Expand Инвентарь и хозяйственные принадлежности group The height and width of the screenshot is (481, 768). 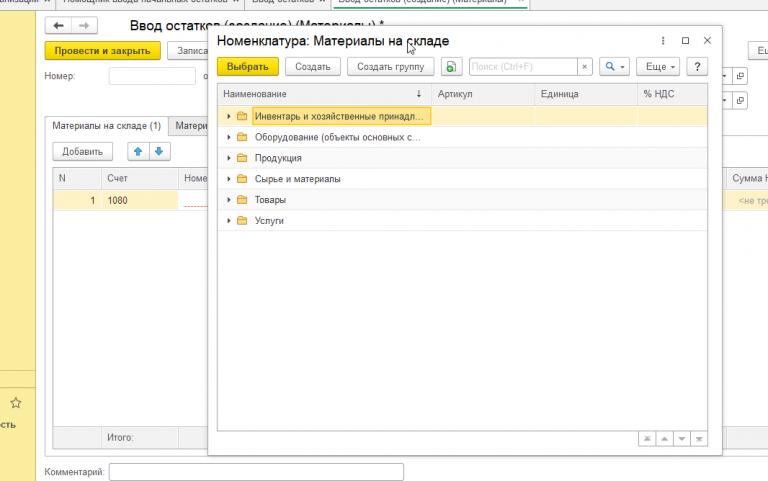229,116
